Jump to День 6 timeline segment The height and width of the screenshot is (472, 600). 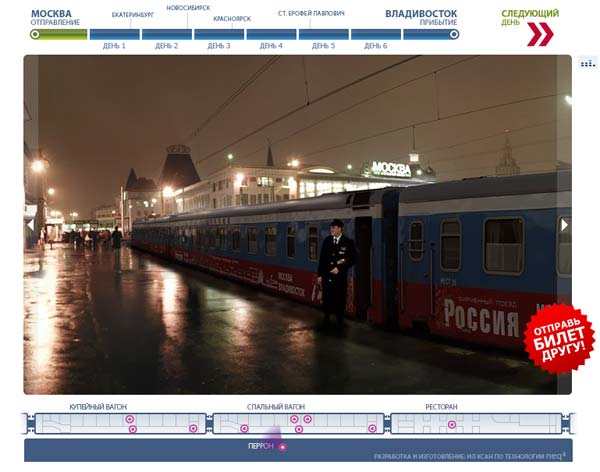pos(376,34)
